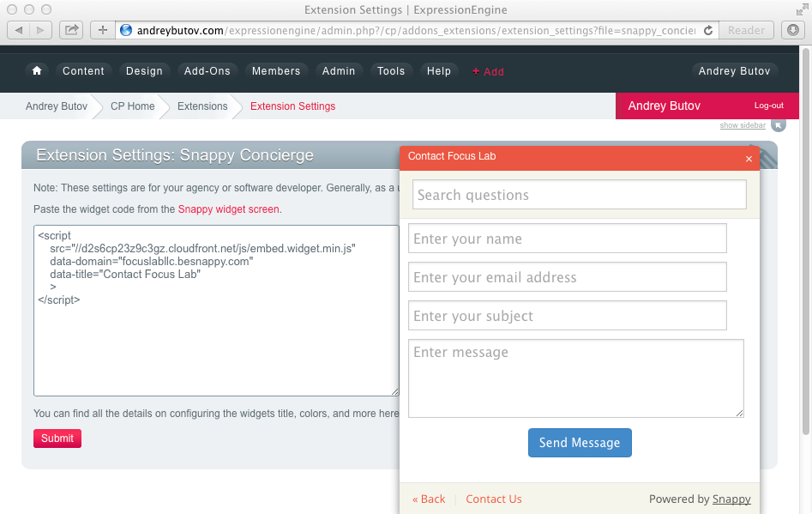Image resolution: width=812 pixels, height=514 pixels.
Task: Focus the Enter your subject field
Action: coord(567,316)
